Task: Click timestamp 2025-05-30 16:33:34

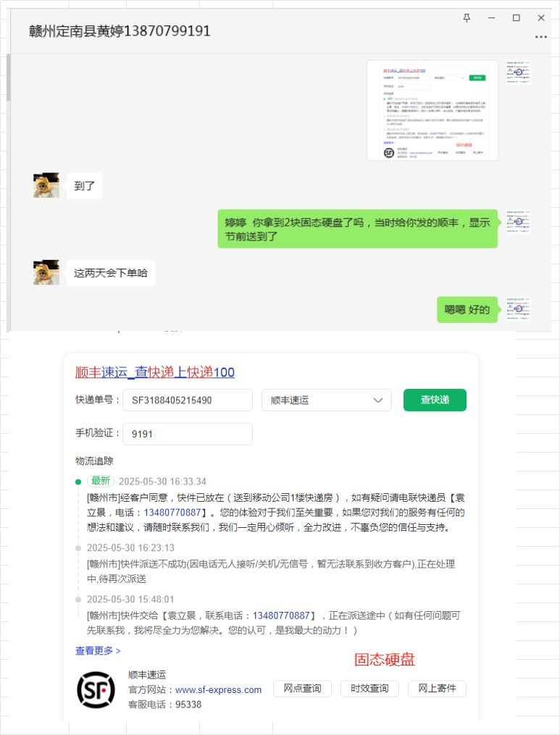Action: (x=162, y=482)
